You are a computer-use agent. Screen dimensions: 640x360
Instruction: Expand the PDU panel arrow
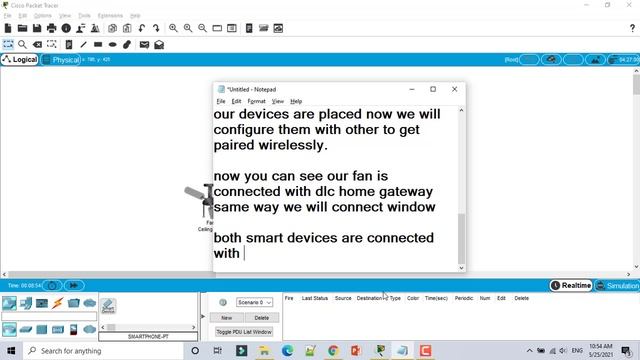pyautogui.click(x=203, y=316)
